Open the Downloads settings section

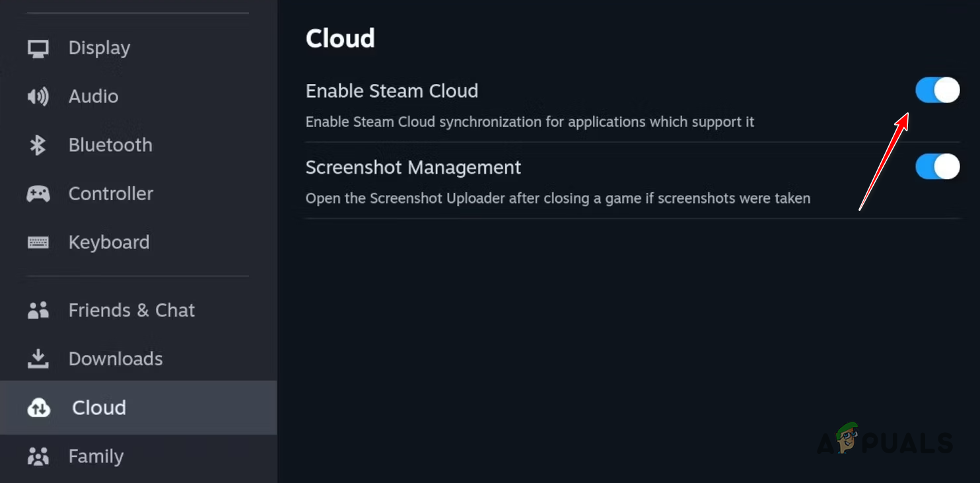click(x=115, y=358)
